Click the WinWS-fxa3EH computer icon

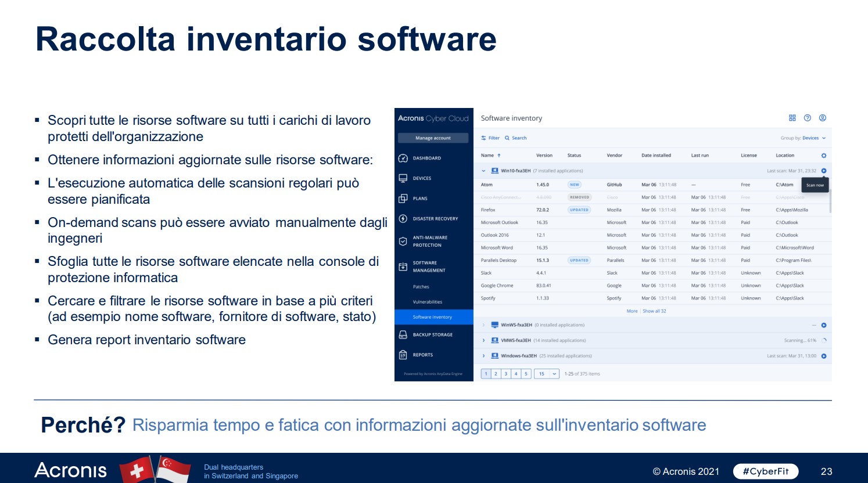click(x=494, y=325)
